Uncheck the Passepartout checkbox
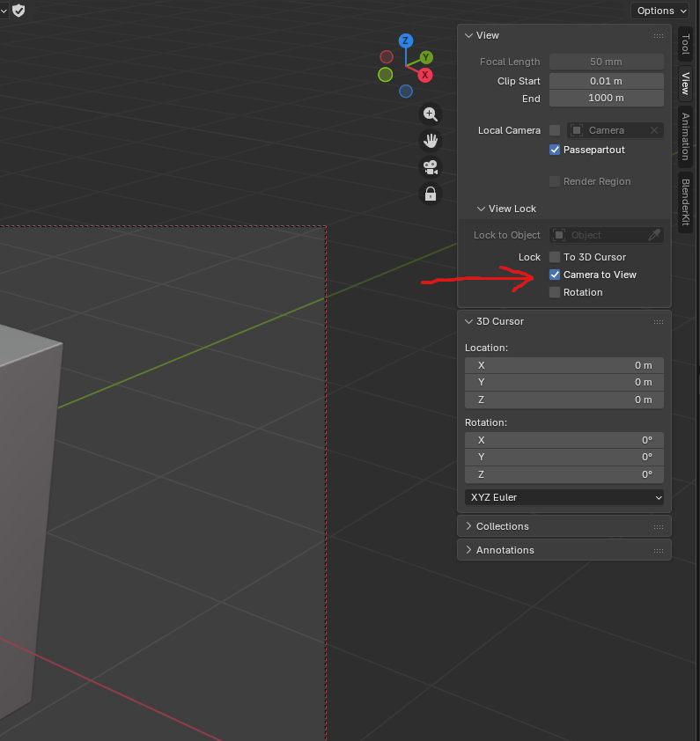Viewport: 700px width, 741px height. click(555, 150)
